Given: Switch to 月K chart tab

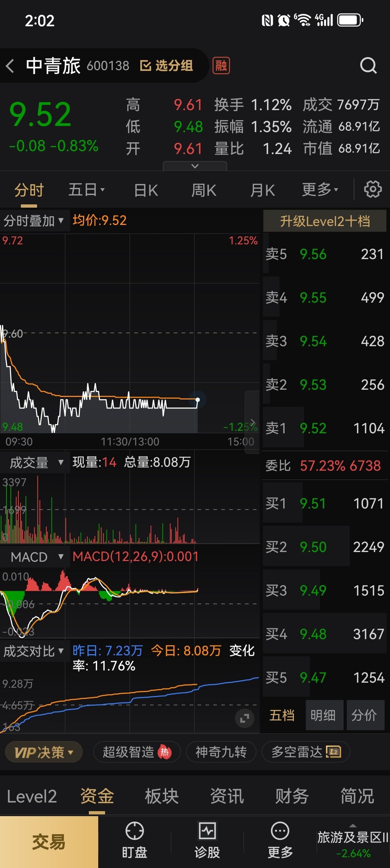Looking at the screenshot, I should tap(263, 190).
